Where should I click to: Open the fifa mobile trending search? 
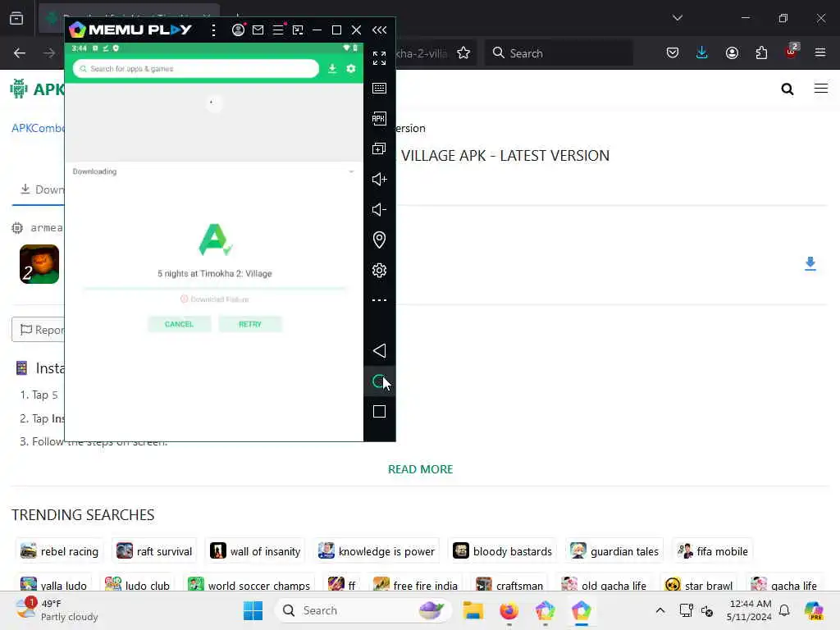(713, 551)
